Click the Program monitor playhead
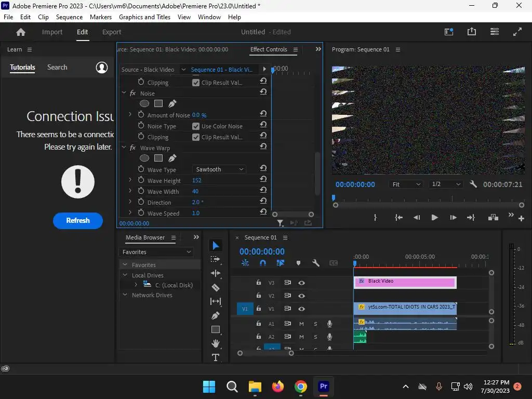 click(334, 197)
